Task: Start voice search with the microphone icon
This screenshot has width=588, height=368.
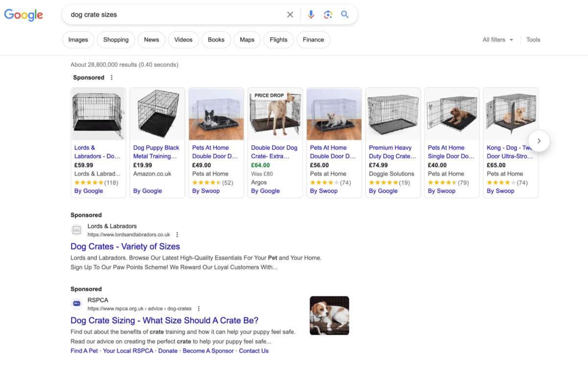Action: (311, 15)
